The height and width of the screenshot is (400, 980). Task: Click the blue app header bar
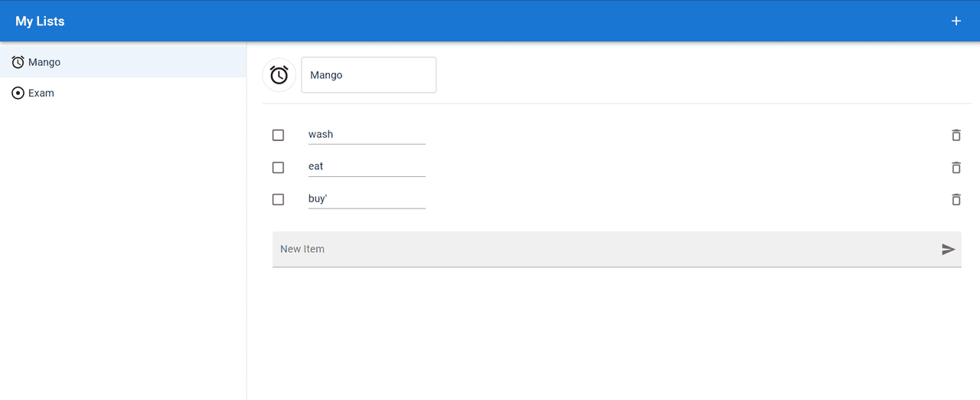click(x=490, y=21)
